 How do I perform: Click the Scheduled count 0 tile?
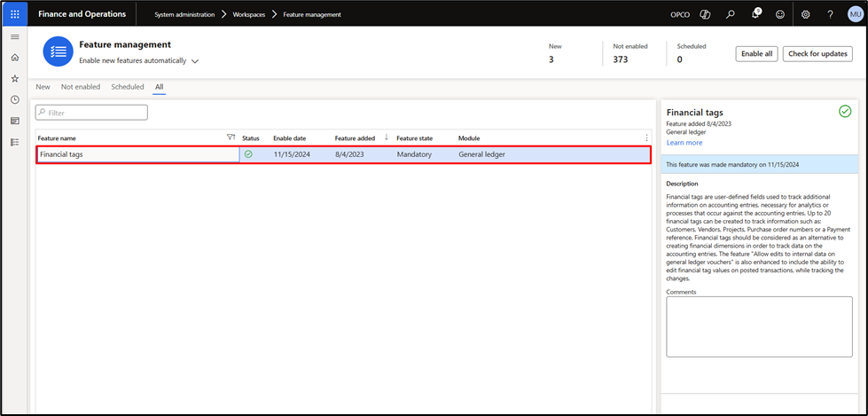[692, 54]
